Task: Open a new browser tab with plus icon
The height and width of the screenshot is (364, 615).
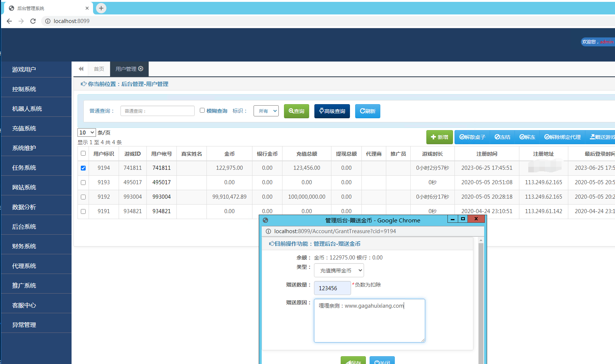Action: pyautogui.click(x=101, y=8)
